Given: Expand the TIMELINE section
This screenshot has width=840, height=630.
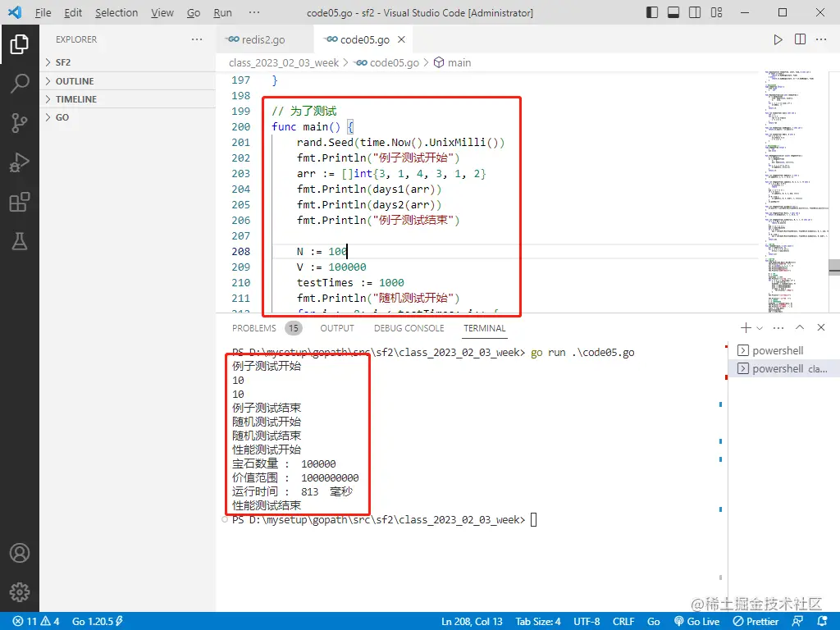Looking at the screenshot, I should pos(127,99).
